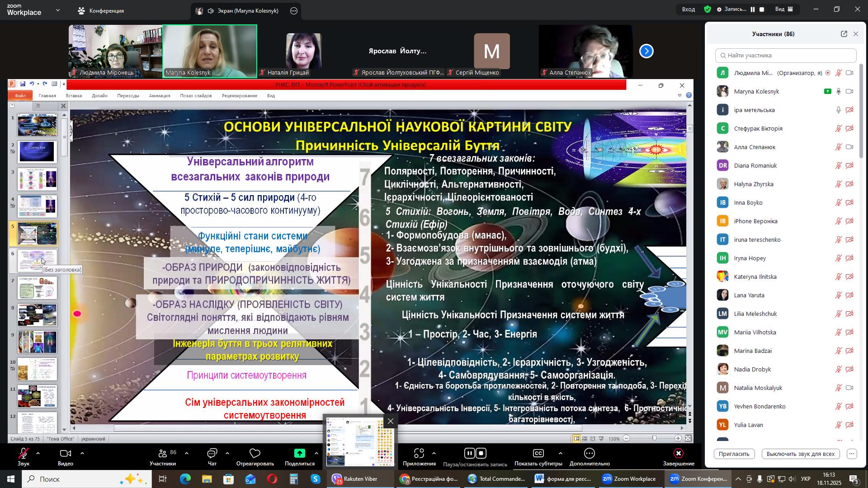Image resolution: width=868 pixels, height=488 pixels.
Task: Click the Invite button
Action: [x=734, y=454]
